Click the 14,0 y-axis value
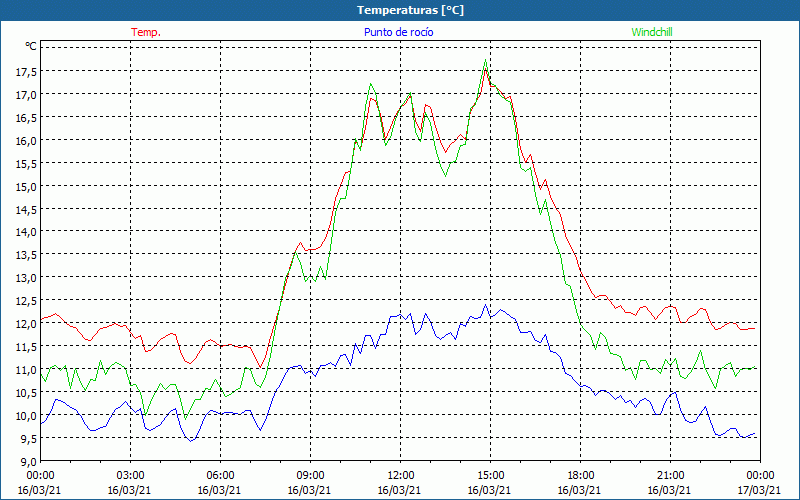This screenshot has height=500, width=800. [x=27, y=232]
